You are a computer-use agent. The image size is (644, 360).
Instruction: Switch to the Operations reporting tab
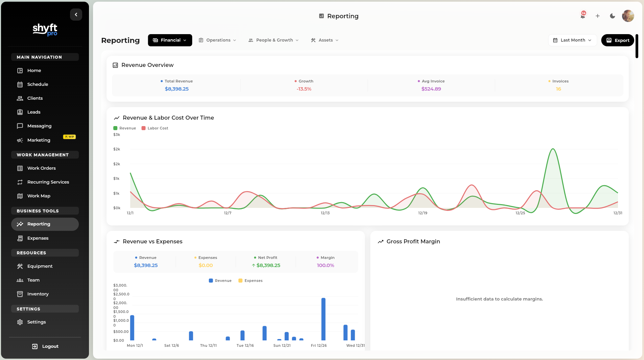pyautogui.click(x=217, y=40)
